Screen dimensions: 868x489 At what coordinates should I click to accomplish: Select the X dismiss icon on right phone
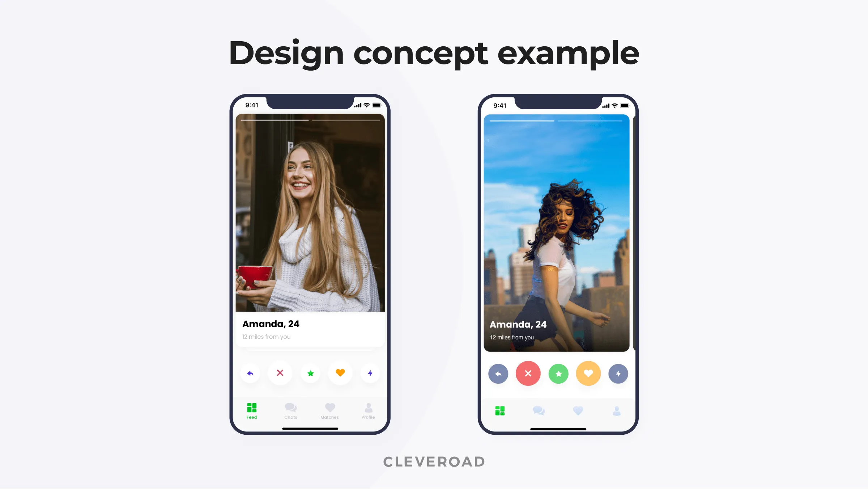(x=528, y=373)
